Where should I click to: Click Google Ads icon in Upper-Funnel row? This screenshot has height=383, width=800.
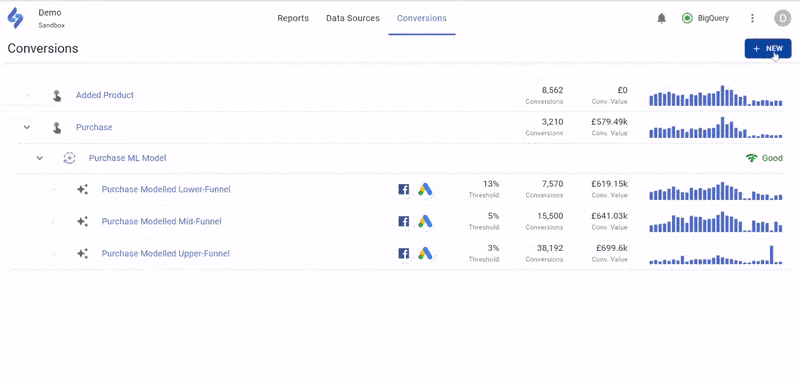coord(425,253)
